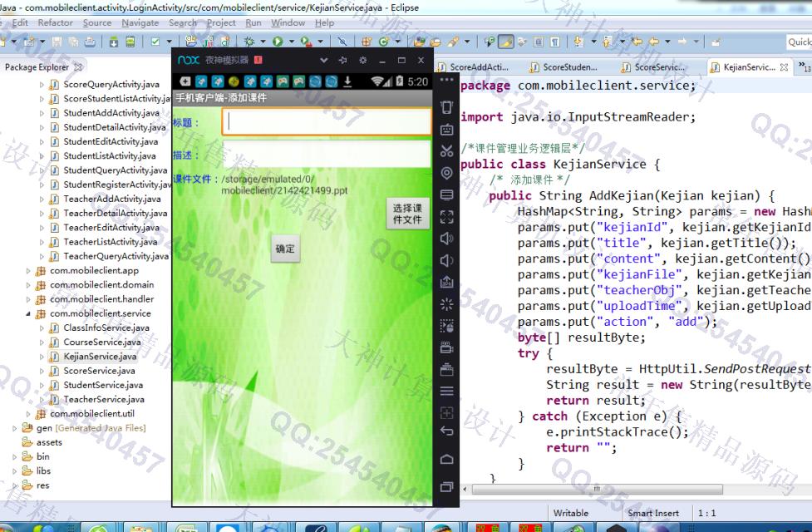Switch to the ScoreStuden... editor tab
This screenshot has width=812, height=532.
point(564,67)
